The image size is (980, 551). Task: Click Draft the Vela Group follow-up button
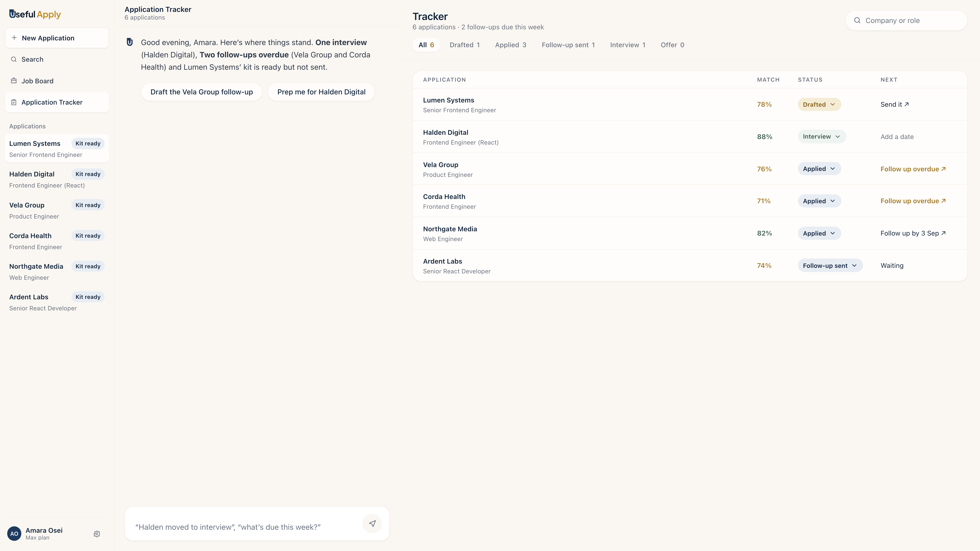coord(202,92)
